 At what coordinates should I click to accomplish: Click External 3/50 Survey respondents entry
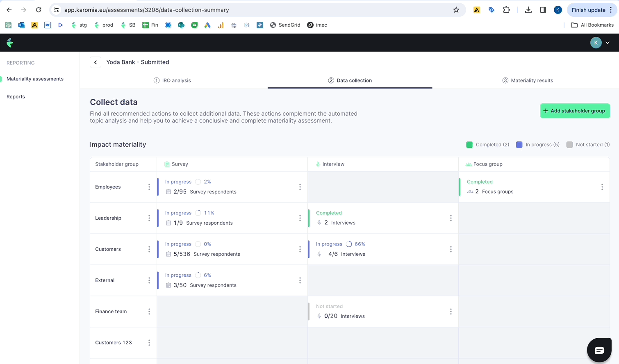coord(201,285)
